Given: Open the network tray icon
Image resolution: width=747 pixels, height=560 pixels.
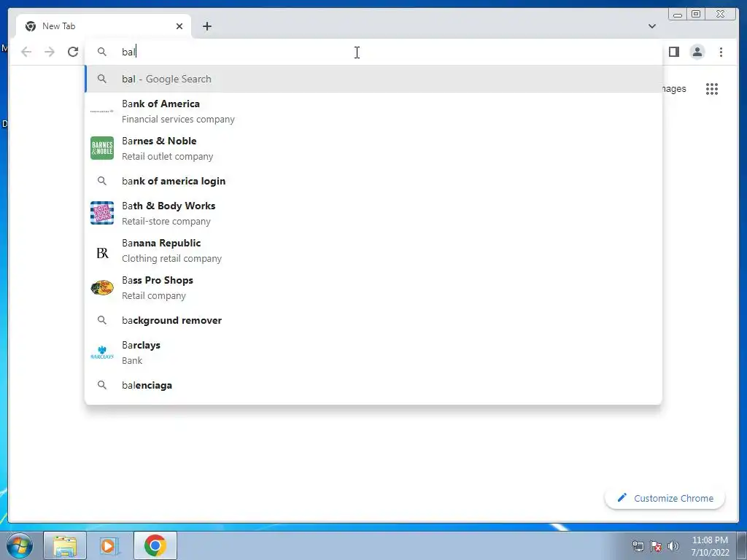Looking at the screenshot, I should click(638, 546).
